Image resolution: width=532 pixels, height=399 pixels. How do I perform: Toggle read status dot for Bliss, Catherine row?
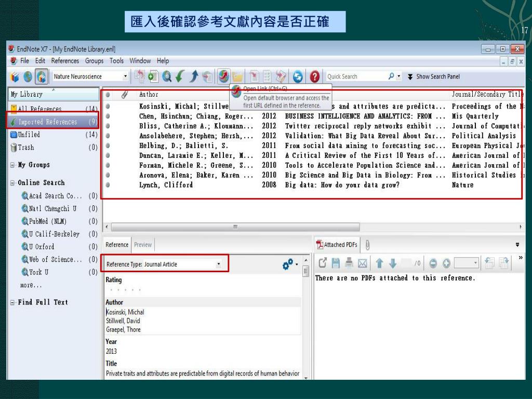coord(108,126)
